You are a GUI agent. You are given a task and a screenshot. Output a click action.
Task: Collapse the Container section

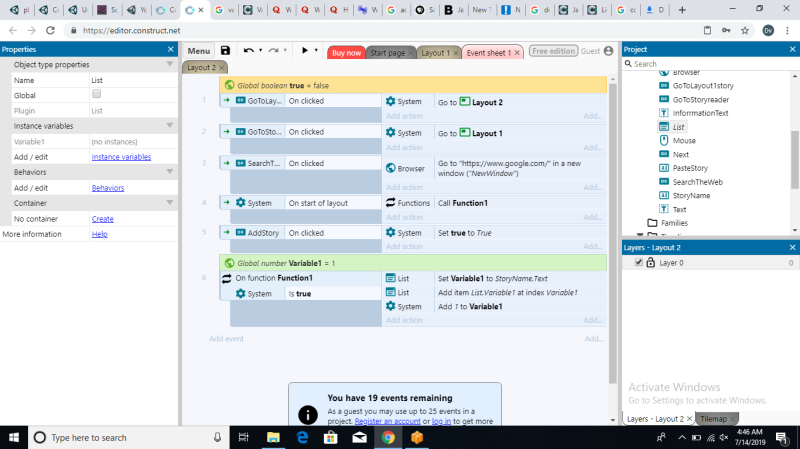point(170,203)
